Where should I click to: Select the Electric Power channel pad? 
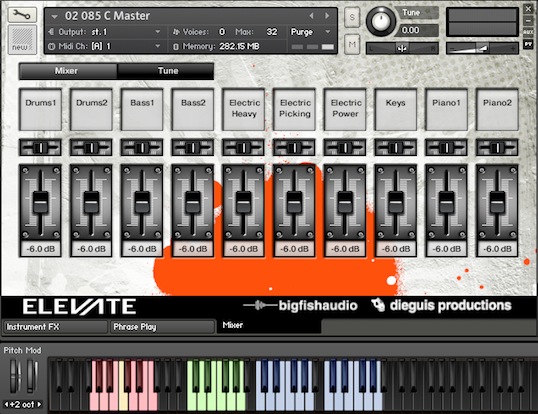(345, 109)
